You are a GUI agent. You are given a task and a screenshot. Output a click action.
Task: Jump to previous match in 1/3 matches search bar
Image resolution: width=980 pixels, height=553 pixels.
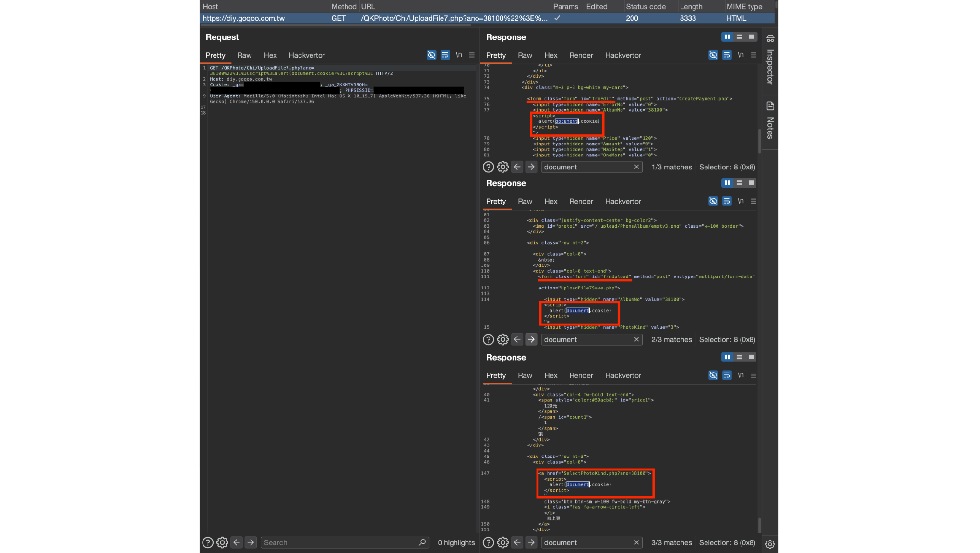(x=517, y=167)
